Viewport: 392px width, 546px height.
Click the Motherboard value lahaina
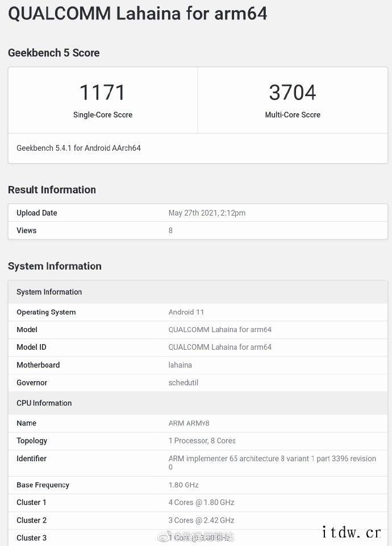pos(180,365)
